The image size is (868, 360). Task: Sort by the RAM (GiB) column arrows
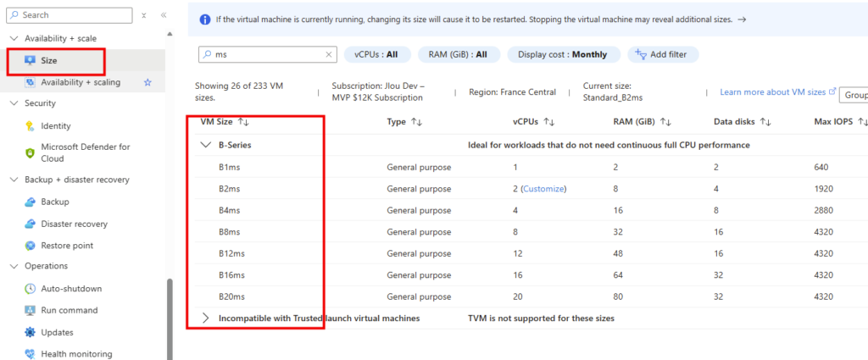click(x=666, y=122)
